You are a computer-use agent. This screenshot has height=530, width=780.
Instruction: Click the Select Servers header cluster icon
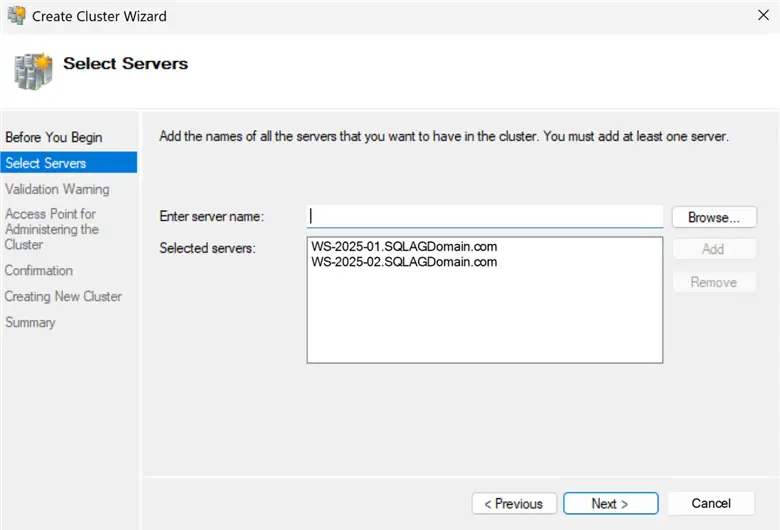tap(33, 72)
